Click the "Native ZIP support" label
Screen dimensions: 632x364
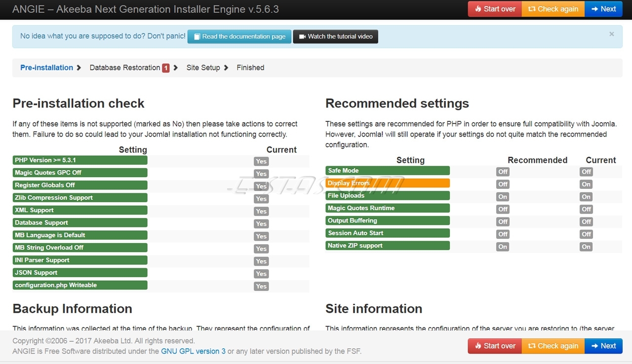(388, 246)
